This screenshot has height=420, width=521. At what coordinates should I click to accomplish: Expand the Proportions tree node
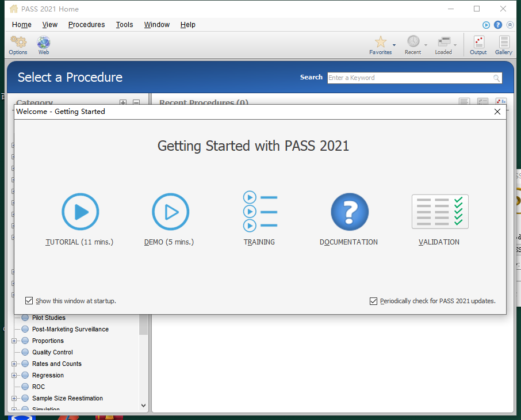tap(14, 341)
